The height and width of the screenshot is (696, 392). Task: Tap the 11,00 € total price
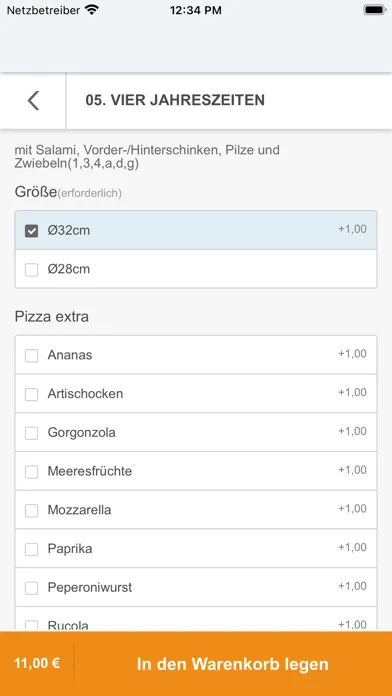(37, 664)
